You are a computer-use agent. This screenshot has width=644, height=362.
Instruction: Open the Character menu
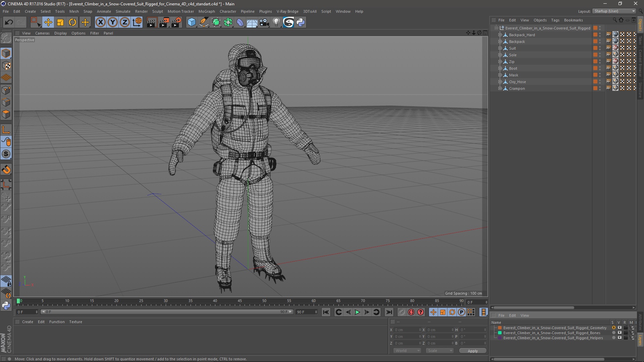point(228,11)
